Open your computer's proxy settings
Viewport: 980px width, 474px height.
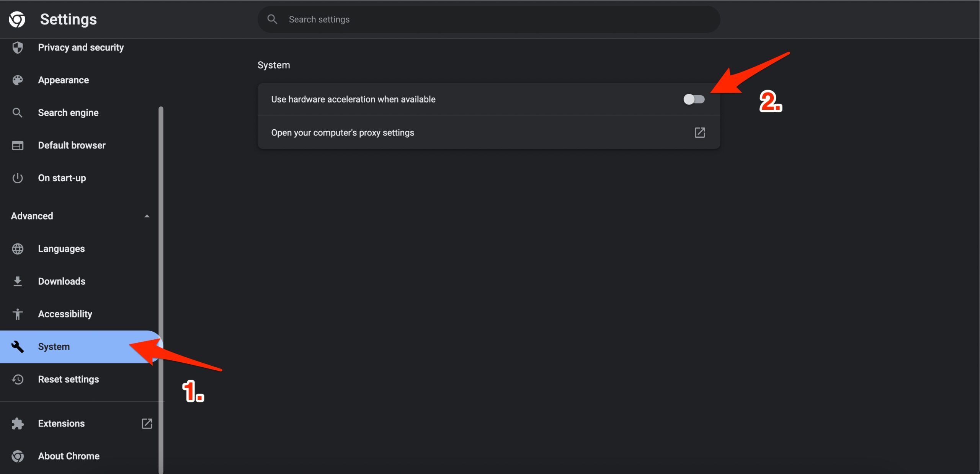point(487,132)
